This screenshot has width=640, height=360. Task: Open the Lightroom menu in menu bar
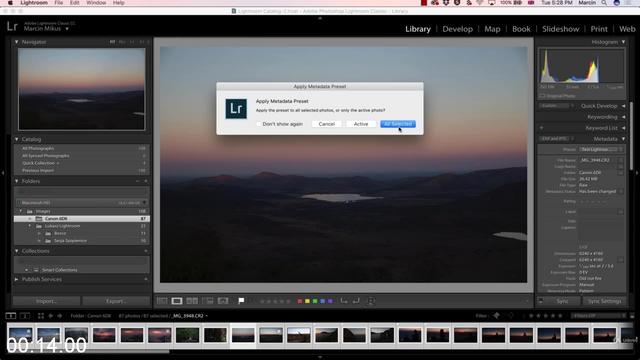[33, 3]
